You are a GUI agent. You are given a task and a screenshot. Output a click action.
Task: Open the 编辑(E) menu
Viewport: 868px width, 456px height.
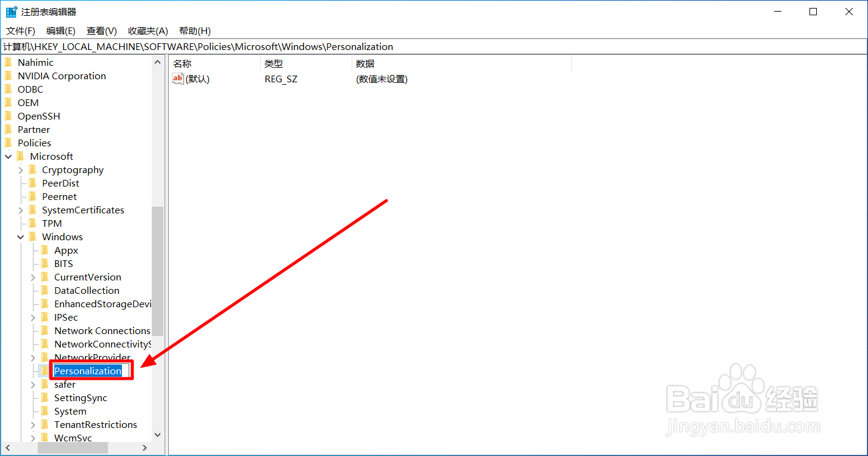60,30
